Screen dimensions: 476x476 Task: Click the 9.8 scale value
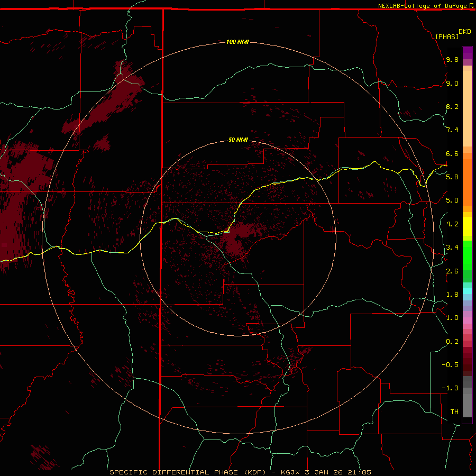452,59
